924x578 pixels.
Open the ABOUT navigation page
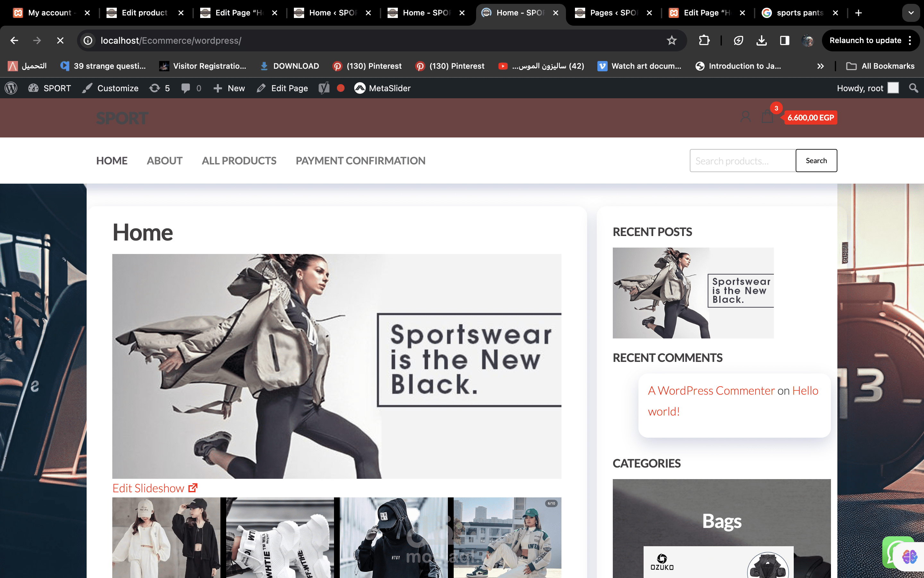click(x=165, y=161)
